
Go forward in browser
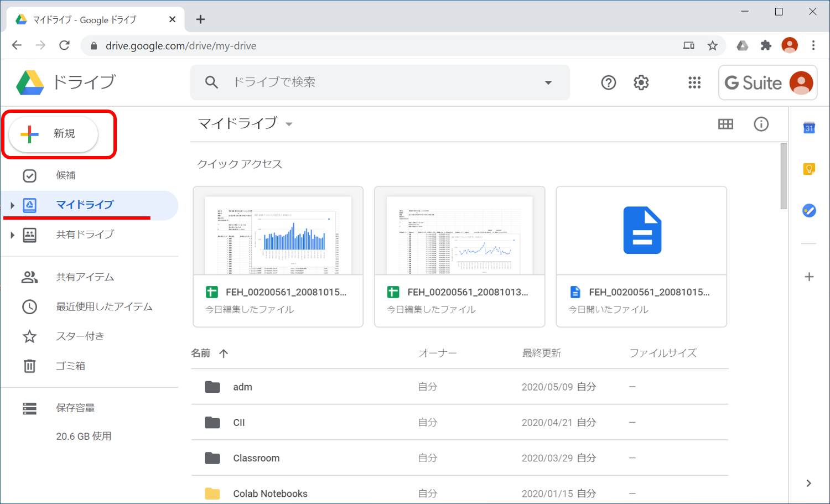pos(40,45)
